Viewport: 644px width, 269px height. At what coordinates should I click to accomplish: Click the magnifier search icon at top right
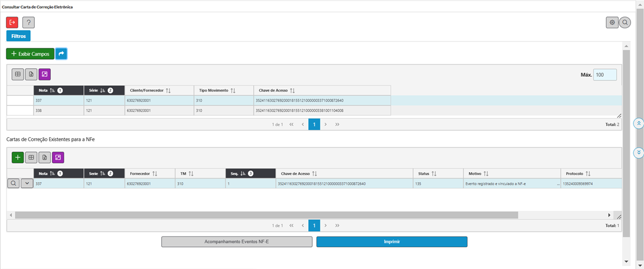[625, 22]
